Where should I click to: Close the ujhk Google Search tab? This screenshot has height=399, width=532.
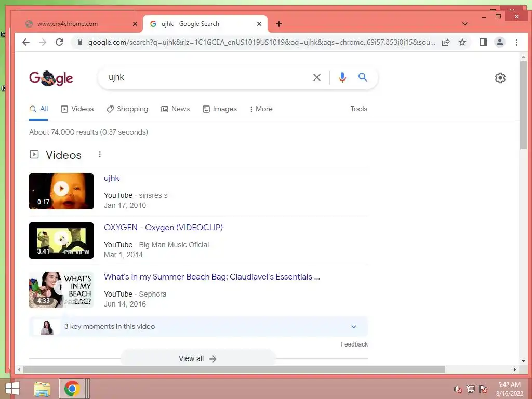[x=259, y=24]
